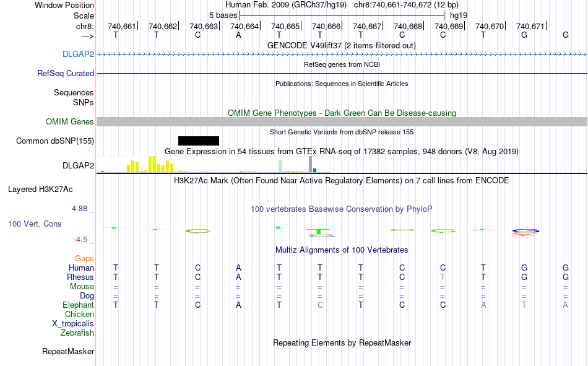Open the RefSeq Curated track label
588x366 pixels.
click(66, 73)
